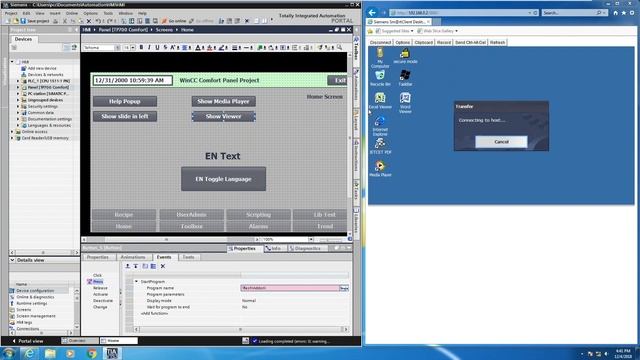640x360 pixels.
Task: Click the delete X icon in the main toolbar
Action: (89, 21)
